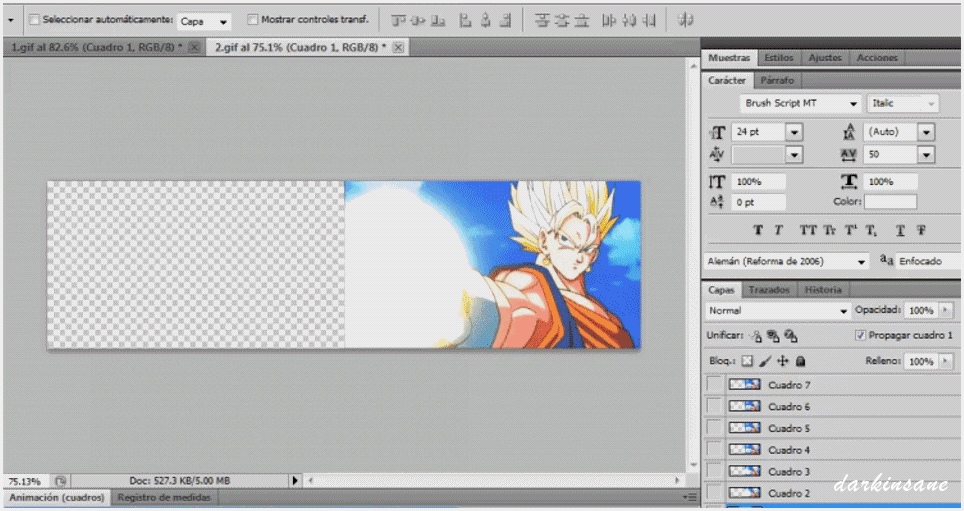Show the Cuadro 3 layer
Viewport: 964px width, 511px height.
[714, 471]
